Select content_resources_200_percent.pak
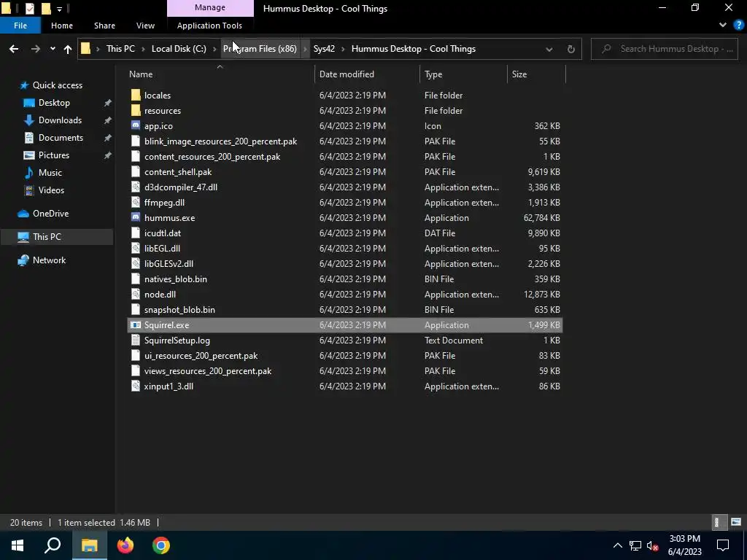 212,157
